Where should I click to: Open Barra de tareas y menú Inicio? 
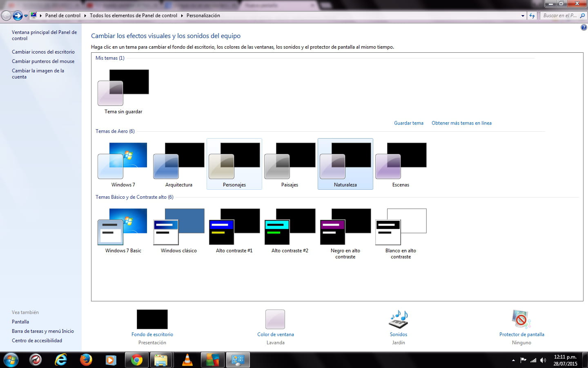43,331
